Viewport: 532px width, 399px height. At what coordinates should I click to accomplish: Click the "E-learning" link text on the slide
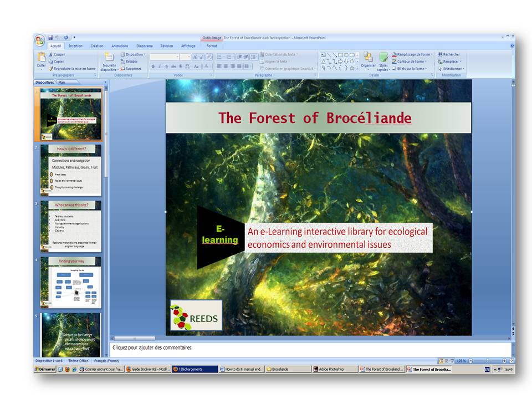pyautogui.click(x=220, y=234)
